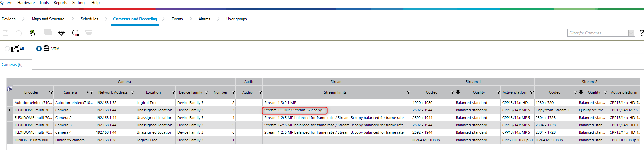
Task: Open the Hardware menu
Action: click(26, 3)
